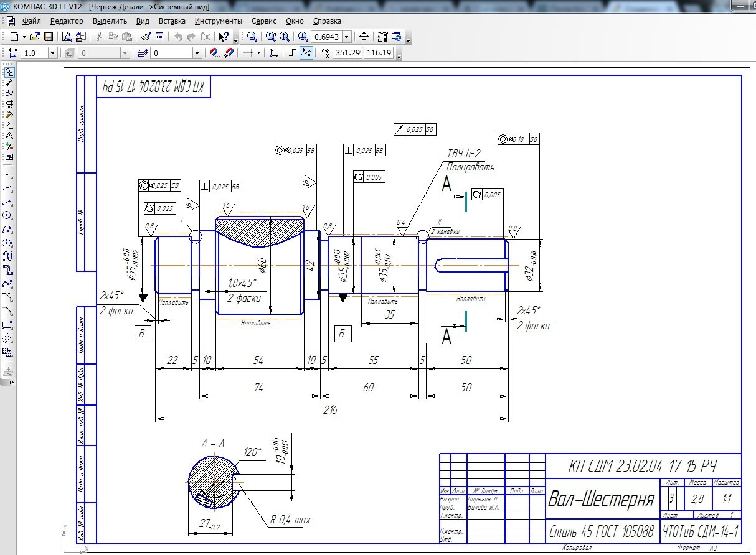Expand the current step 1.0 dropdown

tap(52, 54)
